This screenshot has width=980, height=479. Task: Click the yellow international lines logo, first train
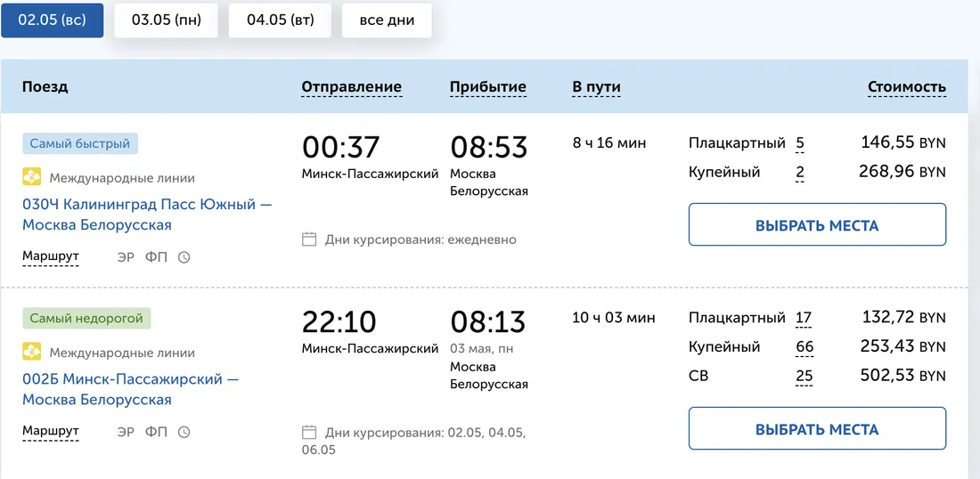[x=32, y=178]
